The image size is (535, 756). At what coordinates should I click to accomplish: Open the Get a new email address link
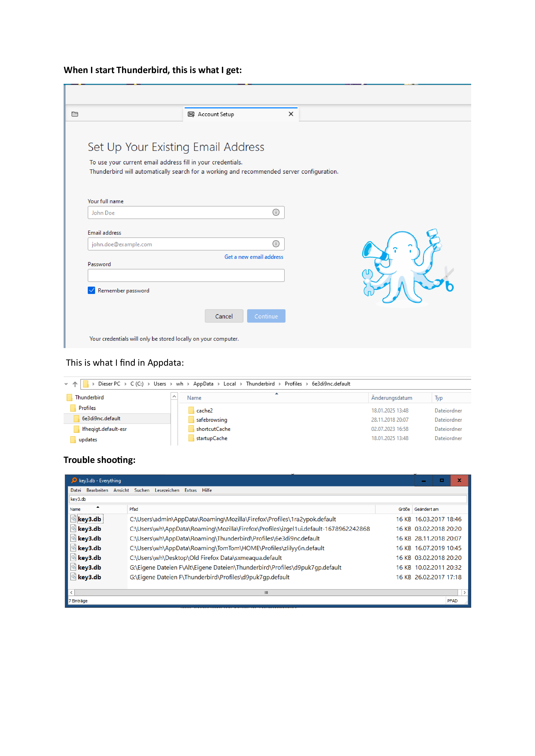point(254,257)
